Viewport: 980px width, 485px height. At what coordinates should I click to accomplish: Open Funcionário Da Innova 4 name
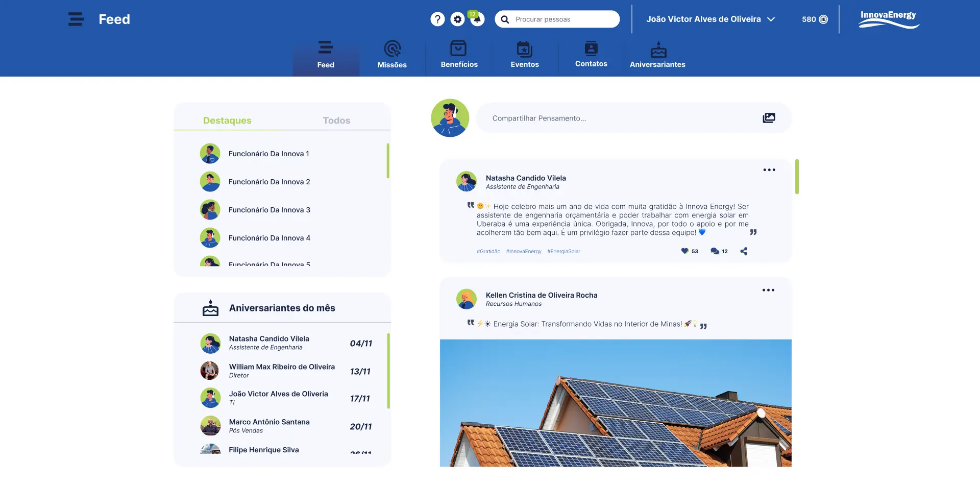[269, 238]
